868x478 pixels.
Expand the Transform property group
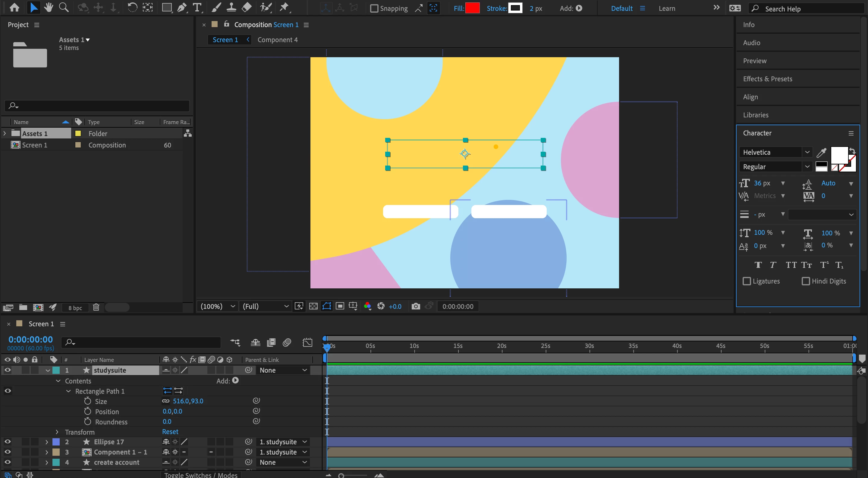tap(57, 432)
